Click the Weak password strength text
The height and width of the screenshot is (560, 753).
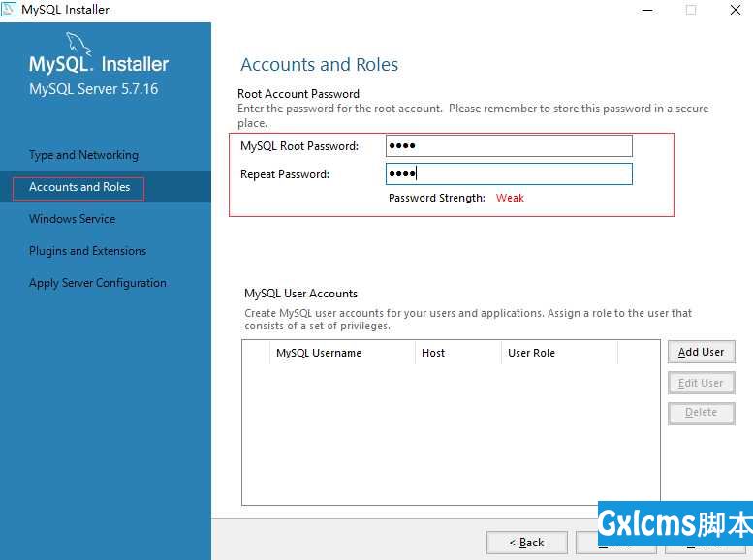click(x=510, y=198)
